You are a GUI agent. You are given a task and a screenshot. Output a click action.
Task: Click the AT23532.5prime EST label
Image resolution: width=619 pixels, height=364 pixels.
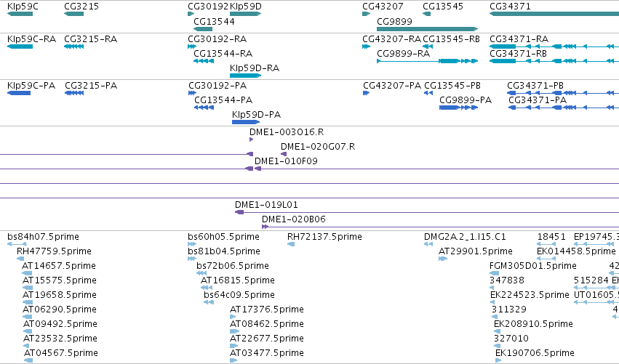tap(60, 339)
